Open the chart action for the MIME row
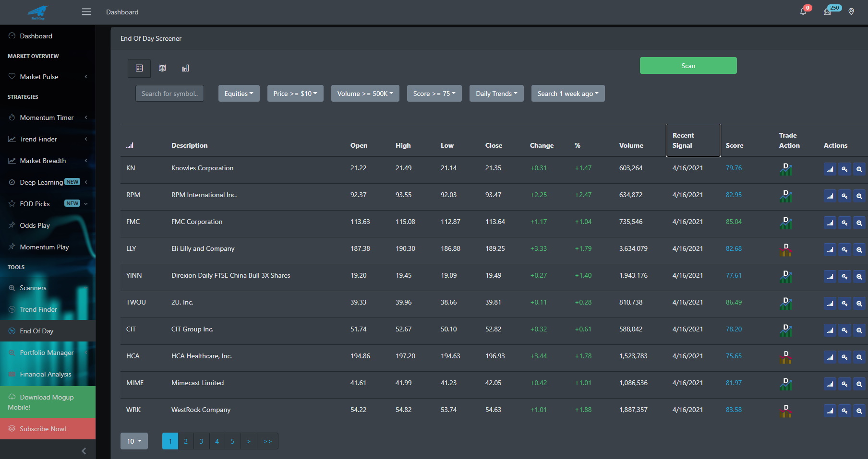The image size is (868, 459). pyautogui.click(x=830, y=384)
